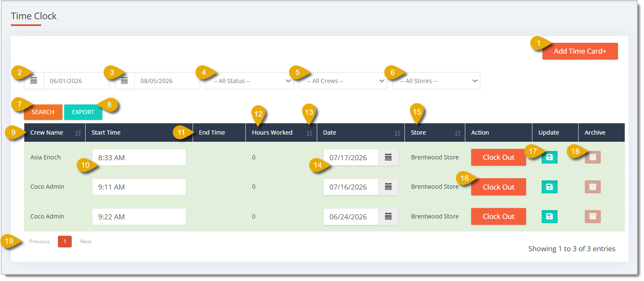Click the 8:33 AM start time field
Image resolution: width=644 pixels, height=281 pixels.
point(139,158)
